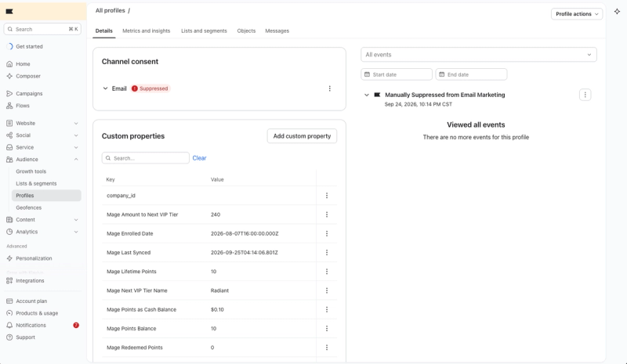Viewport: 627px width, 364px height.
Task: Open Manually Suppressed event options menu
Action: [585, 95]
